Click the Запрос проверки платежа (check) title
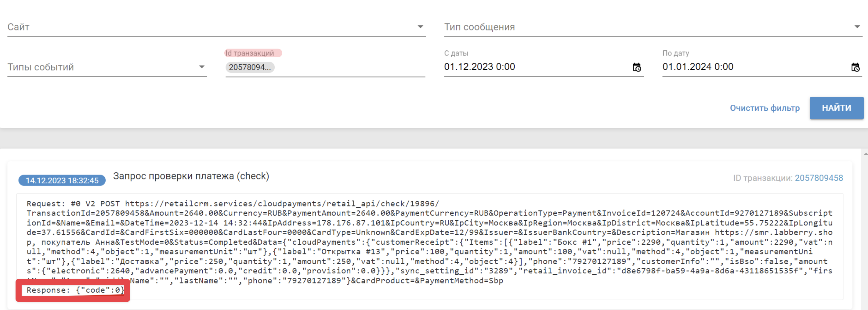The height and width of the screenshot is (310, 868). [x=191, y=176]
